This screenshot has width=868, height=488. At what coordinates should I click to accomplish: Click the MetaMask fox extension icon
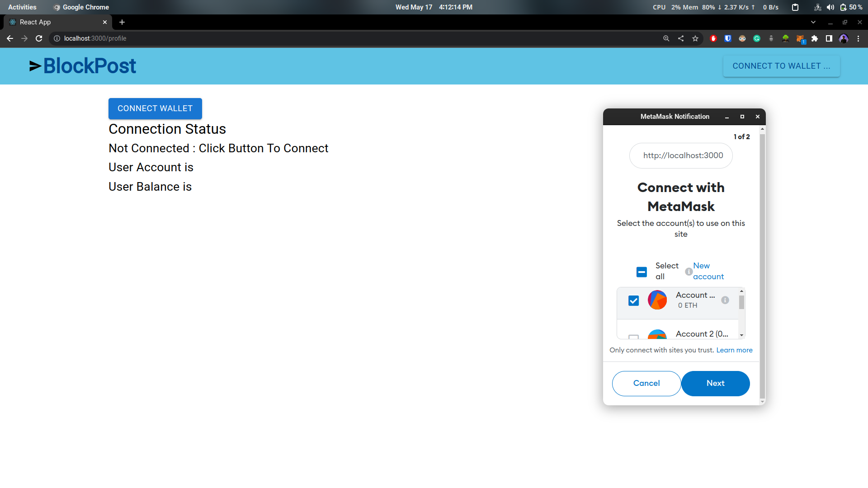[x=800, y=38]
